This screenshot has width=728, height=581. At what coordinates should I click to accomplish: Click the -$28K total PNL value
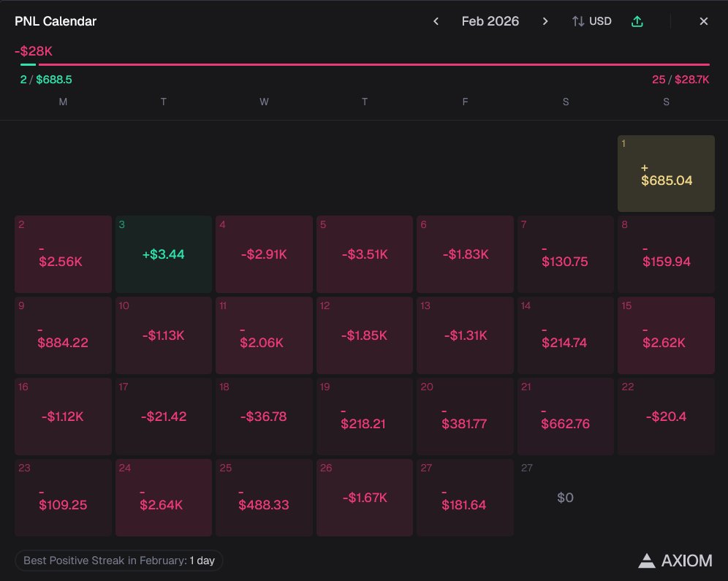34,50
